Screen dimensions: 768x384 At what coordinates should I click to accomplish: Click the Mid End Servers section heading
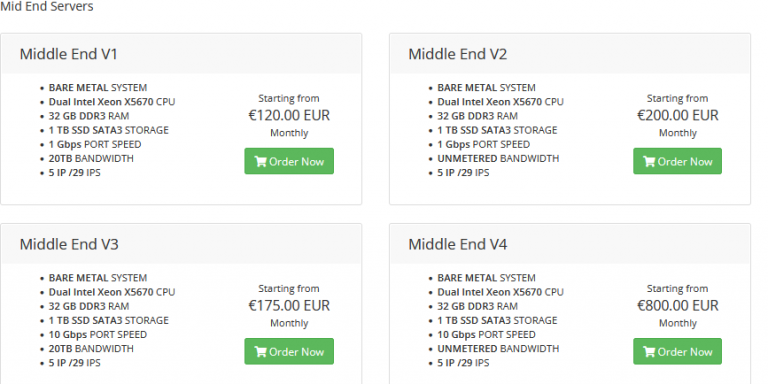(x=47, y=7)
